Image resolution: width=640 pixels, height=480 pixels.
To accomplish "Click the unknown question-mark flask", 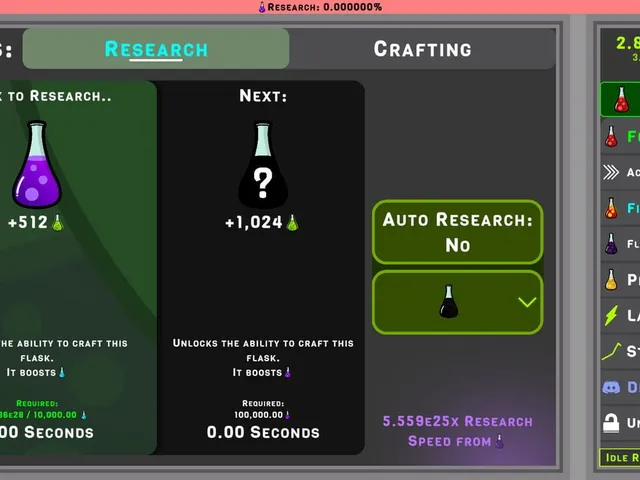I will point(263,165).
